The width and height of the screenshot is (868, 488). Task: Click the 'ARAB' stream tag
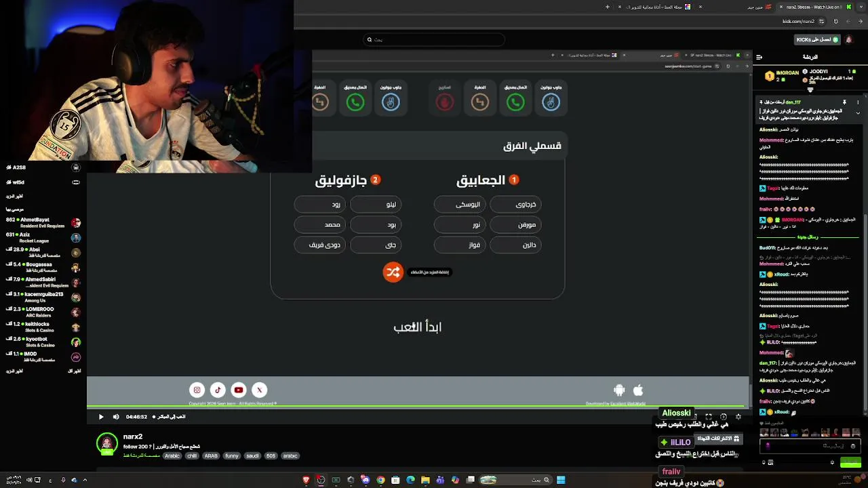(x=211, y=456)
